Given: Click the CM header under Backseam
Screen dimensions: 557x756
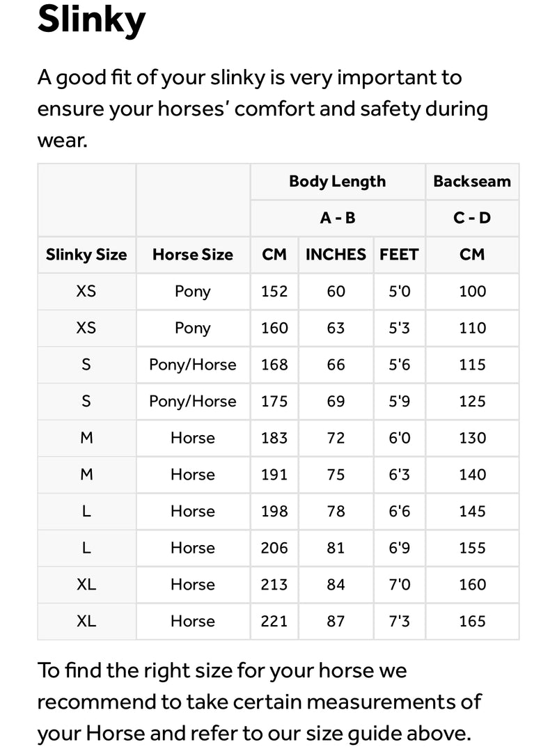Looking at the screenshot, I should click(x=472, y=255).
